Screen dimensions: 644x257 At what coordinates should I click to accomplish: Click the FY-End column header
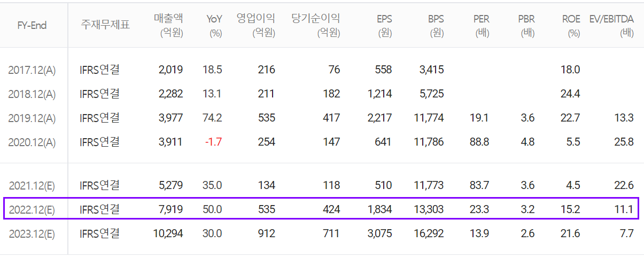click(32, 26)
